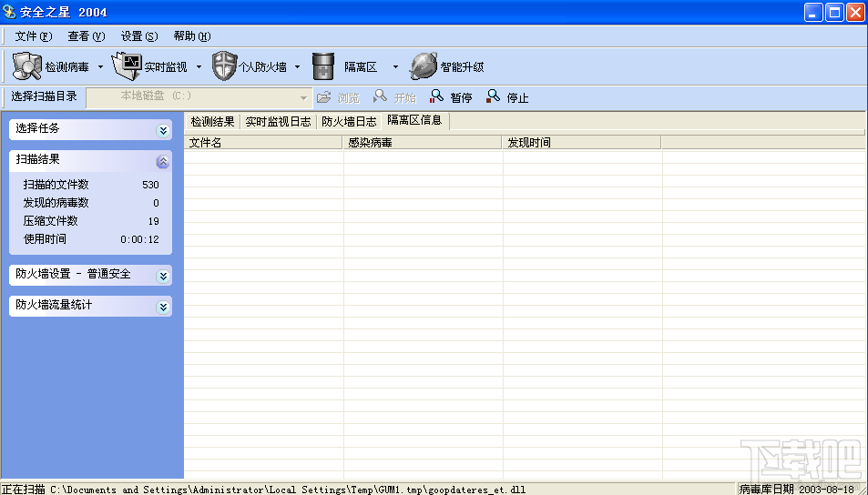Click the 选择扫描目录 label
The width and height of the screenshot is (868, 495).
click(45, 96)
